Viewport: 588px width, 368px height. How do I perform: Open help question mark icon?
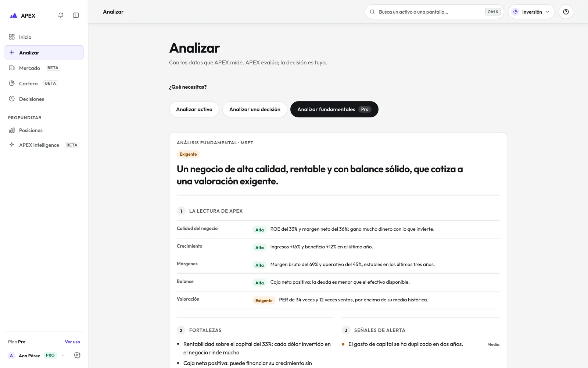pyautogui.click(x=566, y=12)
